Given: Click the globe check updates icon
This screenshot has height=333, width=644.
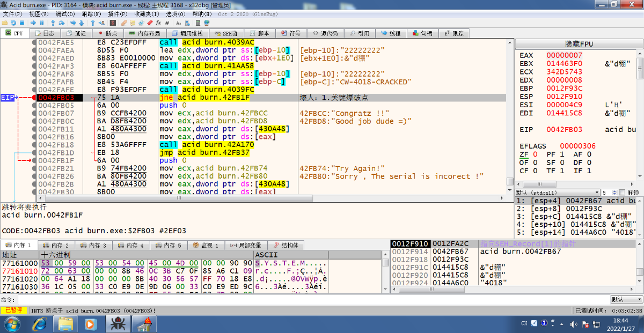Looking at the screenshot, I should point(207,23).
